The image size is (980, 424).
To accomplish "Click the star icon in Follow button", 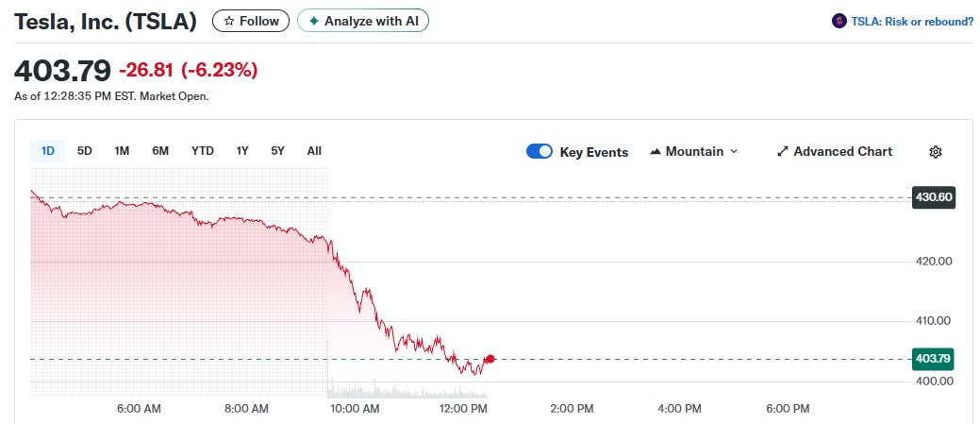I will click(x=228, y=21).
